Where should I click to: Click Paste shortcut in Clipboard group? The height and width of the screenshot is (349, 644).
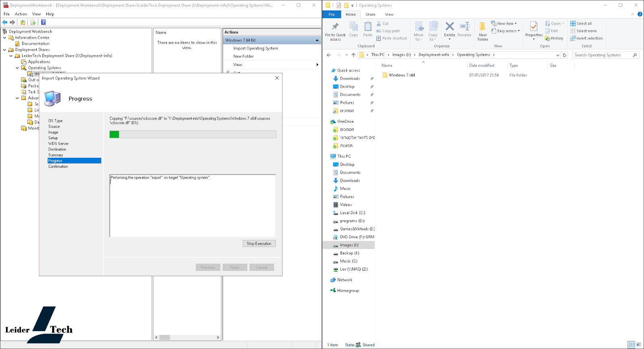[392, 38]
